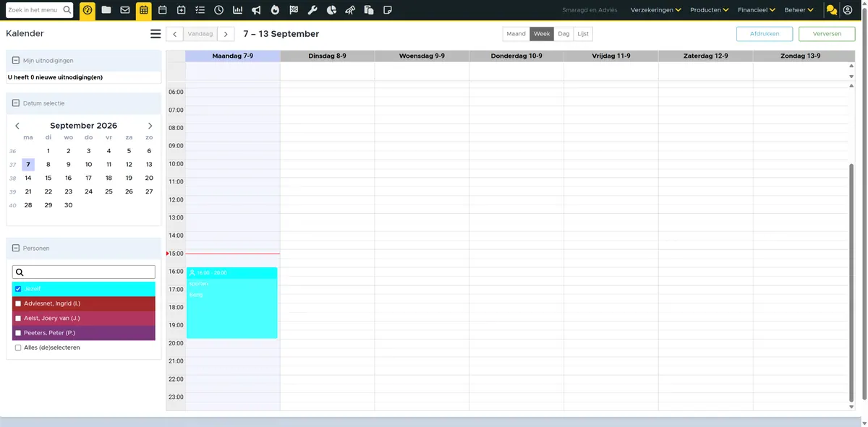The height and width of the screenshot is (427, 868).
Task: Check the Adviesnet, Ingrid checkbox
Action: [x=18, y=303]
